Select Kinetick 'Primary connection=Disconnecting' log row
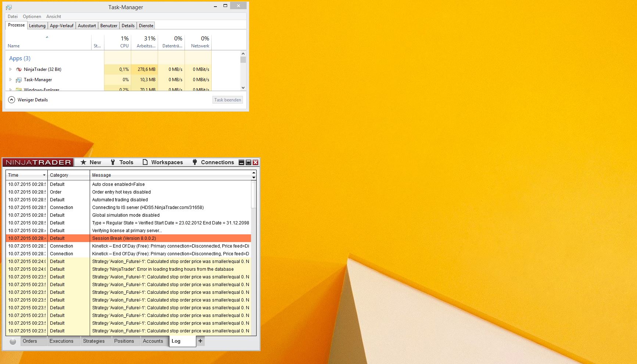 [x=128, y=254]
